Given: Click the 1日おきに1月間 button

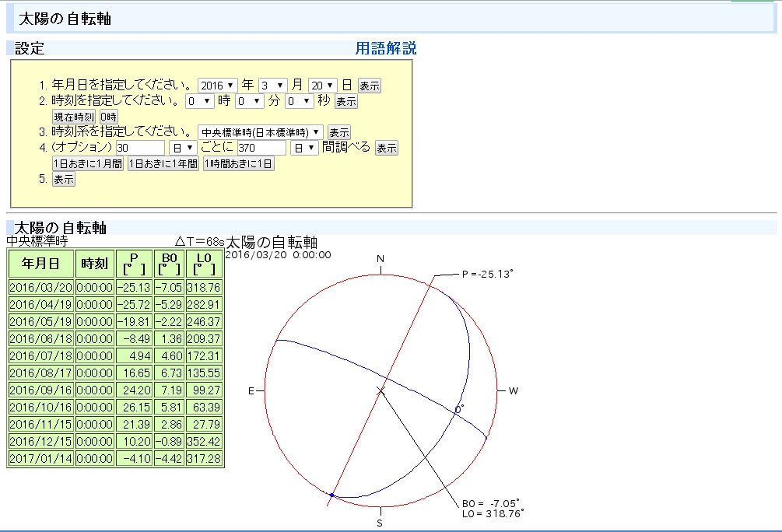Looking at the screenshot, I should coord(88,163).
